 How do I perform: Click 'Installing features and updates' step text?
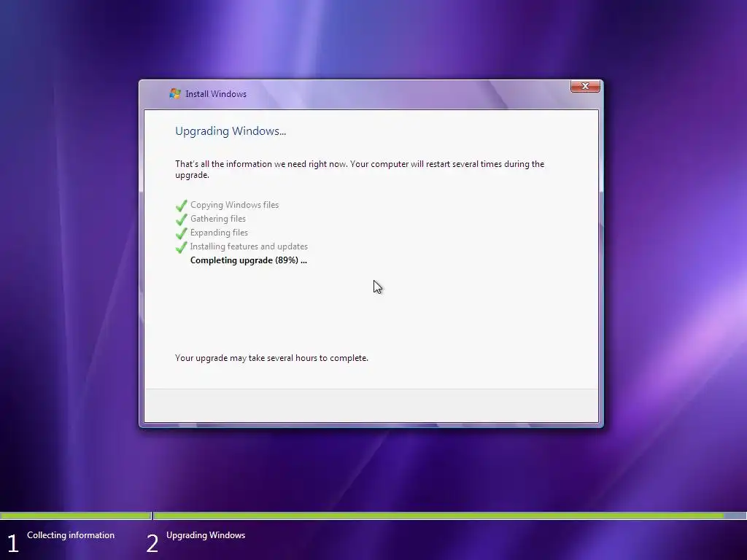pos(249,246)
